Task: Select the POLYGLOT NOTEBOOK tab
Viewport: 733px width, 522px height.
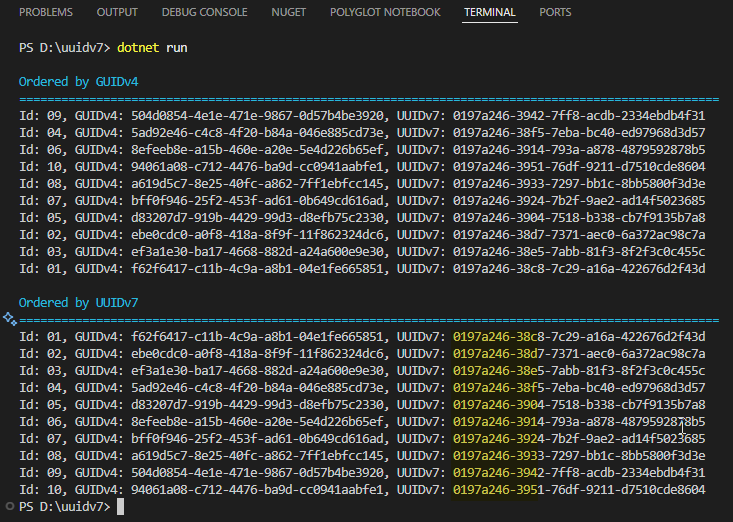Action: point(384,13)
